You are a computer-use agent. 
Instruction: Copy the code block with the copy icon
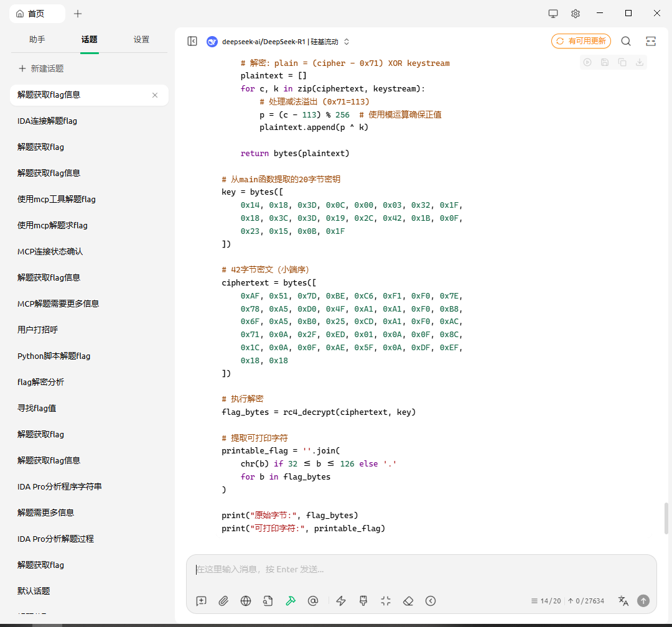click(622, 62)
